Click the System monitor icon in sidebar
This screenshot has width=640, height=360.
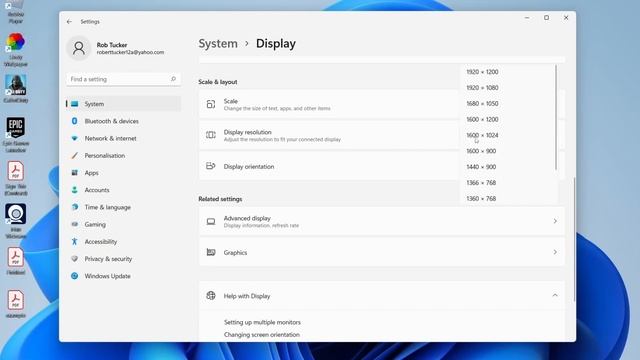75,104
